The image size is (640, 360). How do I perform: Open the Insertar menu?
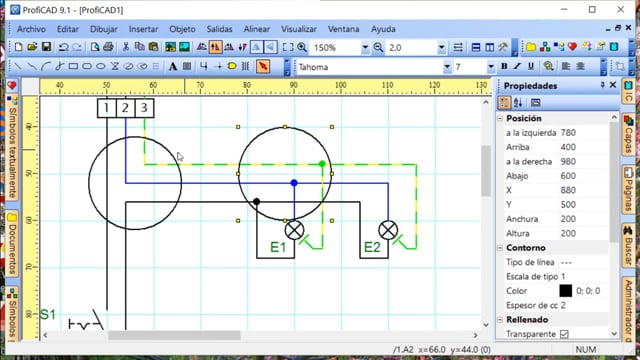coord(143,29)
